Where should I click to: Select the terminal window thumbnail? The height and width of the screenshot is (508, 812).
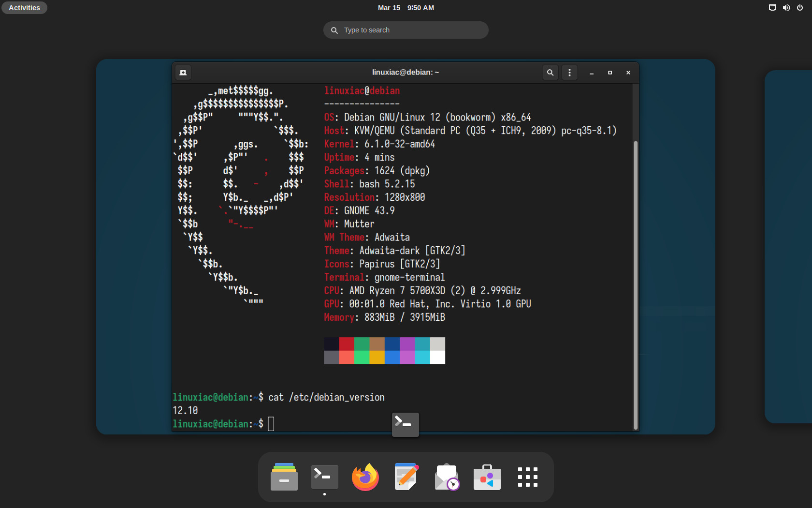pos(406,246)
